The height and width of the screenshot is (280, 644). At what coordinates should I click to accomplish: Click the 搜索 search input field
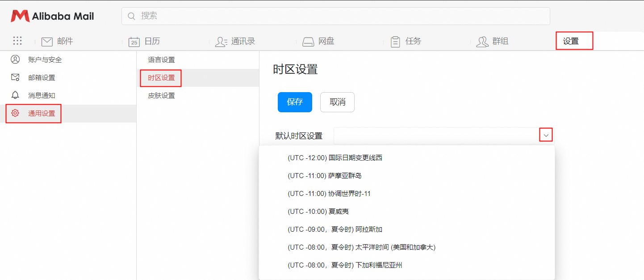click(x=335, y=16)
